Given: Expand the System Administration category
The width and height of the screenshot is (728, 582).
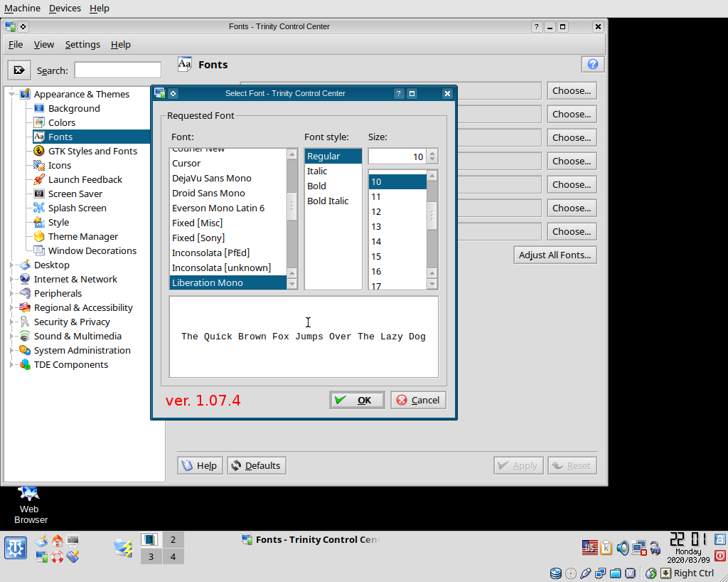Looking at the screenshot, I should pyautogui.click(x=11, y=350).
